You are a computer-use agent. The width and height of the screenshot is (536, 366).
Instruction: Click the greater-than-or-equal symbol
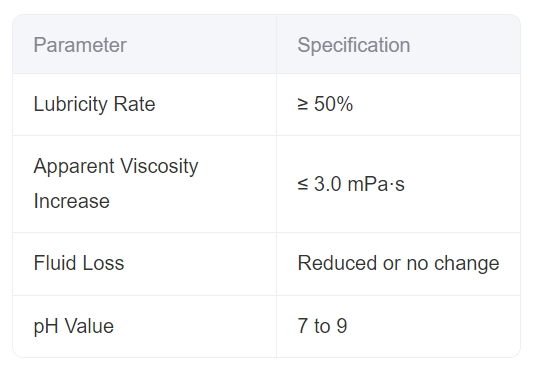[303, 105]
